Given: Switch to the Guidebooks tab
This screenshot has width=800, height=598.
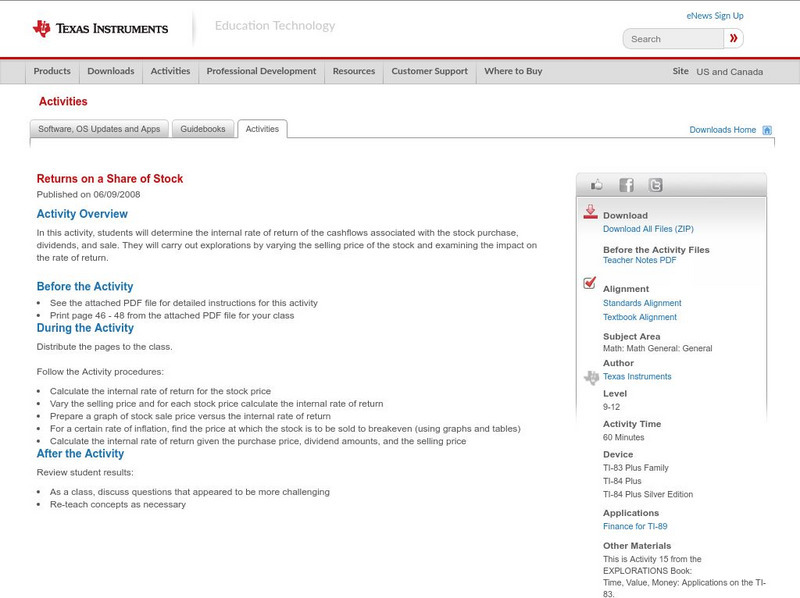Looking at the screenshot, I should [x=203, y=129].
